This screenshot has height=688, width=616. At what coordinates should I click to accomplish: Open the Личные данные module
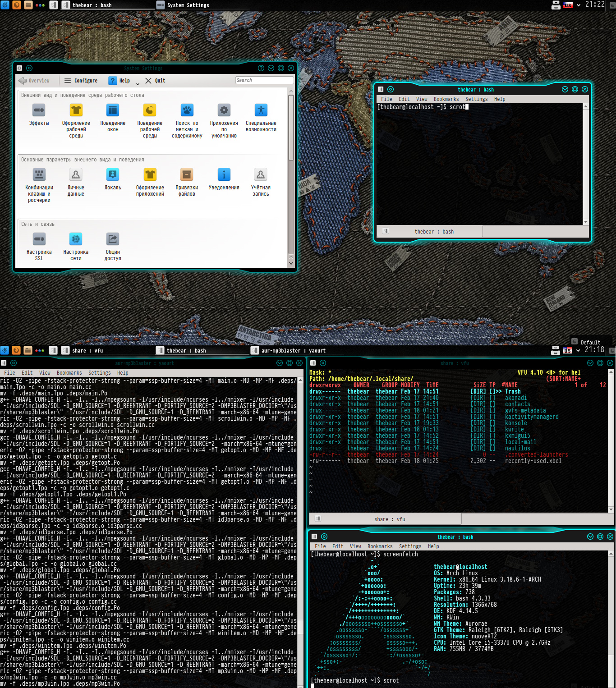(76, 182)
